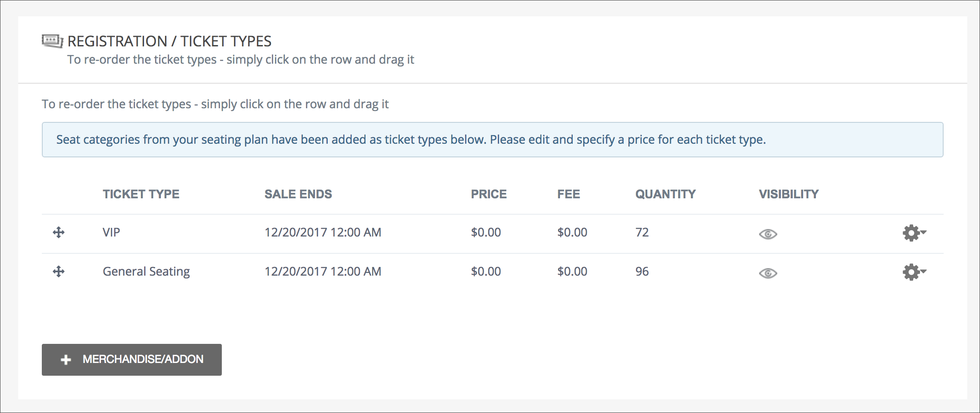Image resolution: width=980 pixels, height=413 pixels.
Task: Click the Sale Ends column header
Action: (298, 194)
